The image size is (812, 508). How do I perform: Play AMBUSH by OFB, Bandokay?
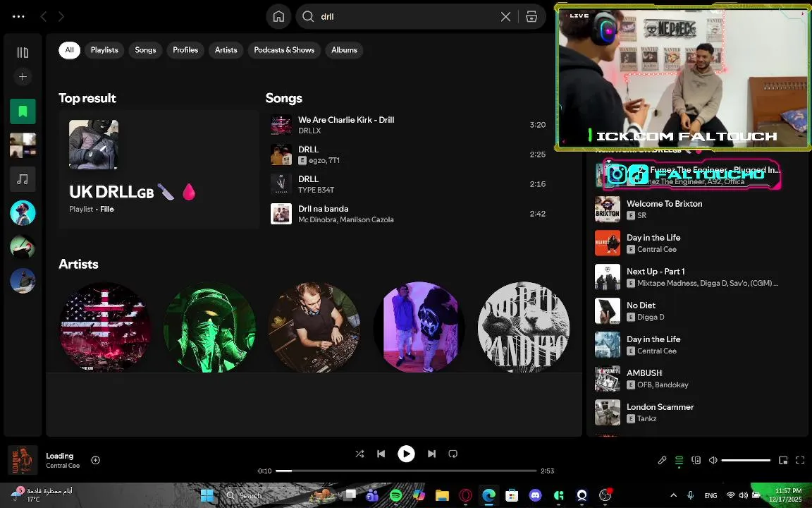tap(699, 379)
